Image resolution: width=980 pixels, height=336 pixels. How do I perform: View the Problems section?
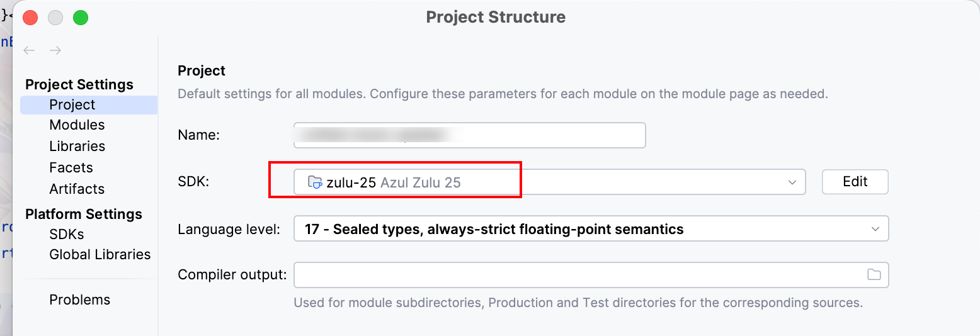(80, 300)
